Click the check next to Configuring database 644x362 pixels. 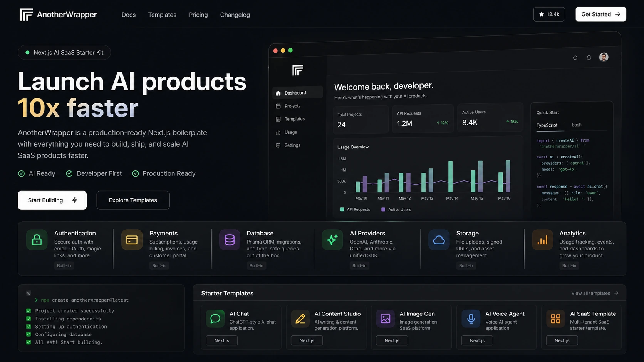(x=29, y=334)
